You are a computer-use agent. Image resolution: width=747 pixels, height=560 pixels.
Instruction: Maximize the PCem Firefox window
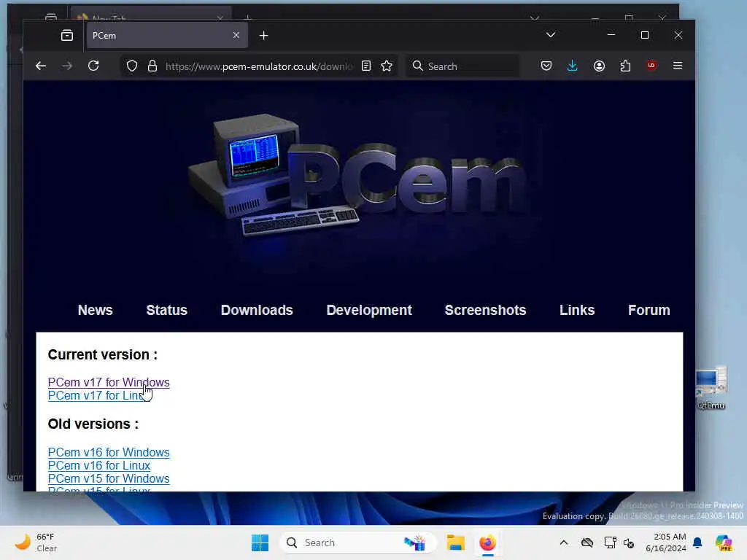[x=645, y=35]
